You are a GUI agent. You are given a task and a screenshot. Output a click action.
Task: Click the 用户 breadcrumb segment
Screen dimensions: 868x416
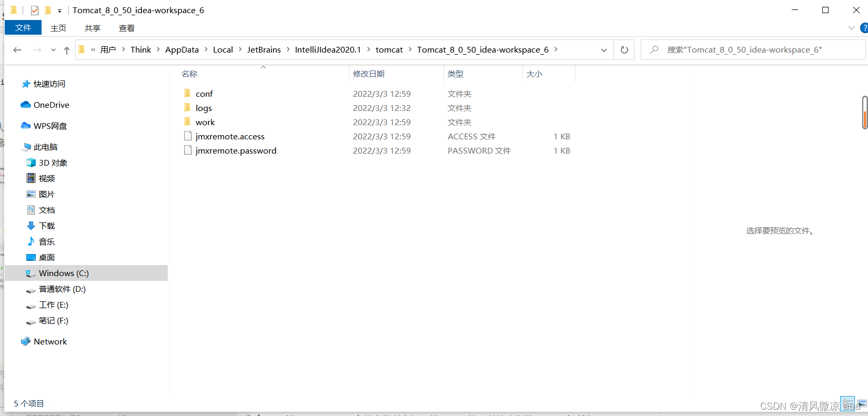pos(108,49)
